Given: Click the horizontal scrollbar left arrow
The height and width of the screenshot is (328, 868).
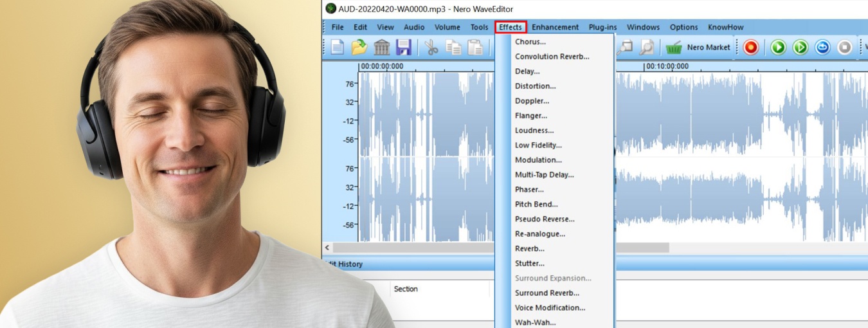Looking at the screenshot, I should tap(327, 248).
